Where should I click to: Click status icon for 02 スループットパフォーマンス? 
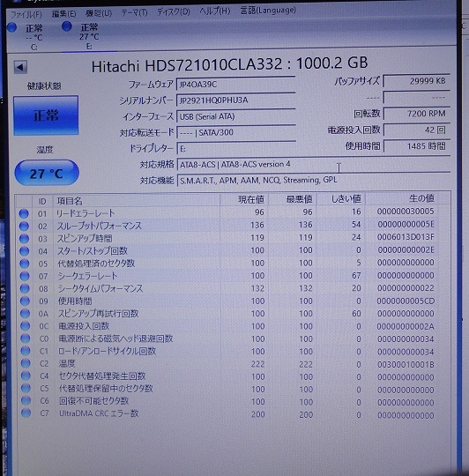point(24,227)
